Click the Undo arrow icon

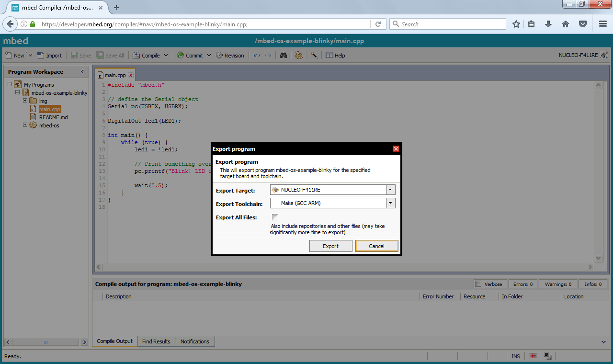pos(257,55)
